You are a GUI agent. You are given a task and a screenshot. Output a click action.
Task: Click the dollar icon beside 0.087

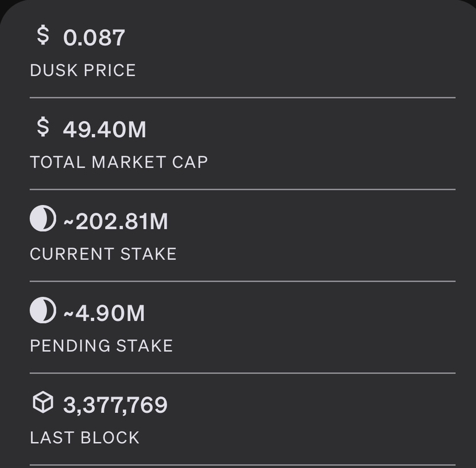tap(43, 36)
